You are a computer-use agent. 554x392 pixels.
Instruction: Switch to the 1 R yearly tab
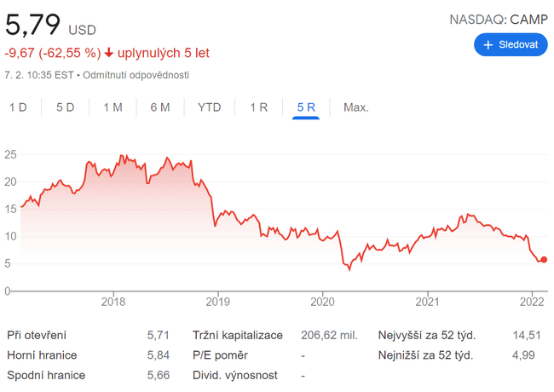[x=259, y=107]
